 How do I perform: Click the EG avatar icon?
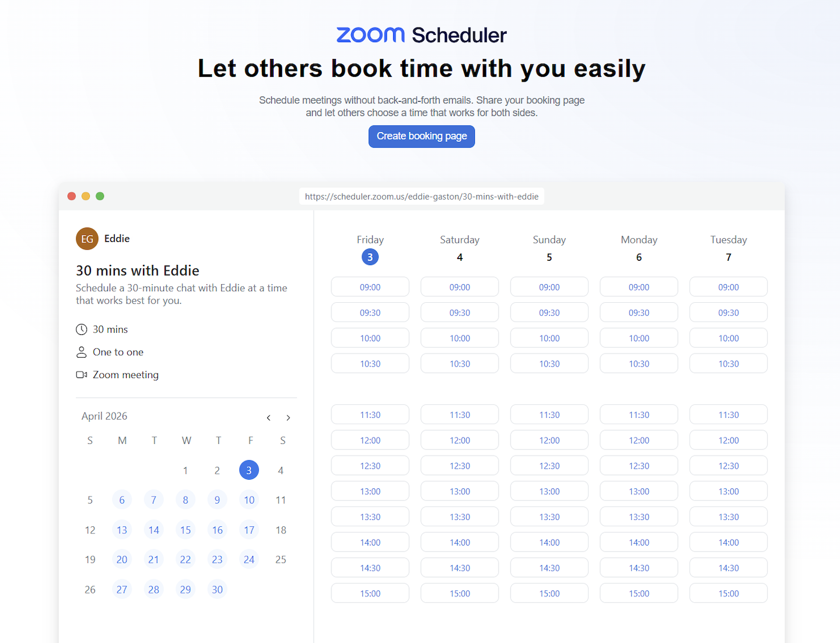point(87,239)
